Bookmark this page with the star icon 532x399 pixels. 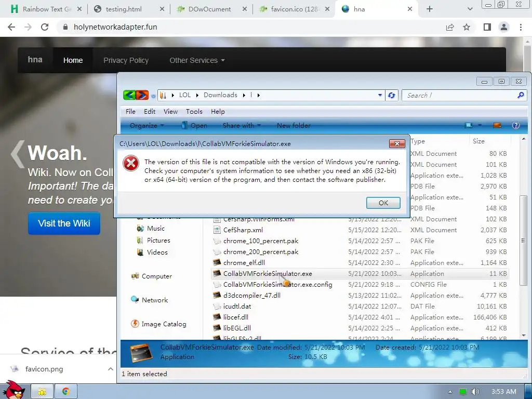point(467,27)
